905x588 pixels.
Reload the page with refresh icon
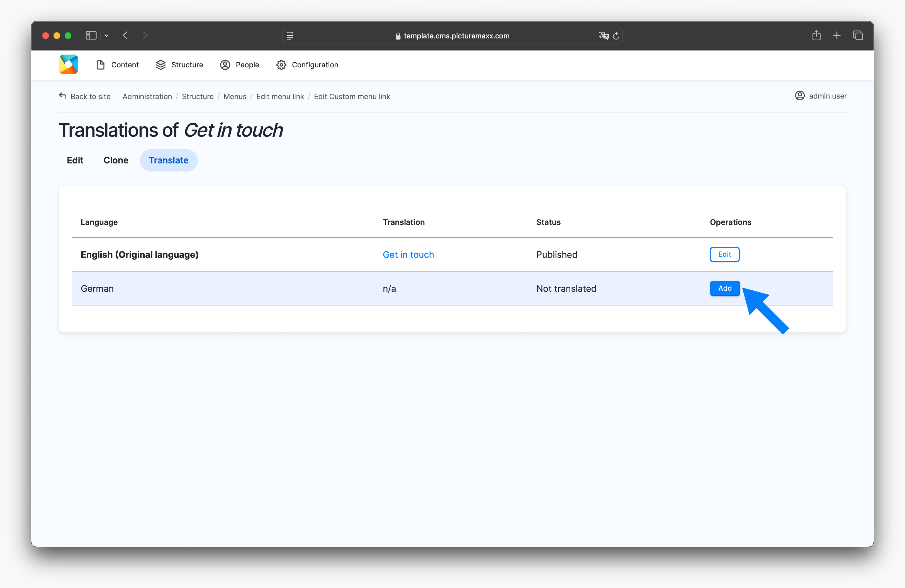(x=616, y=36)
